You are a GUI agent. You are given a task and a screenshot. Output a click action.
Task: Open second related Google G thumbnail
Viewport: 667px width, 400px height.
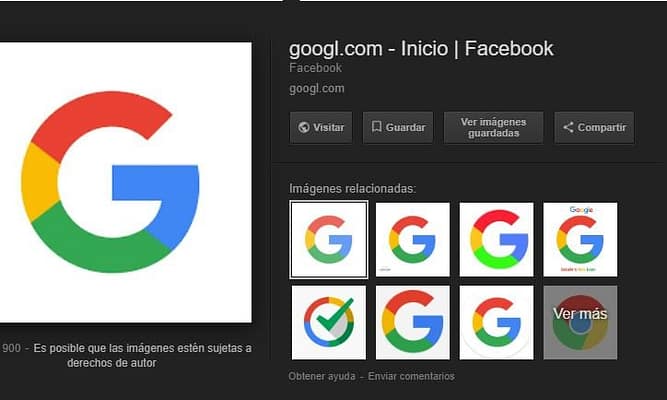[412, 239]
